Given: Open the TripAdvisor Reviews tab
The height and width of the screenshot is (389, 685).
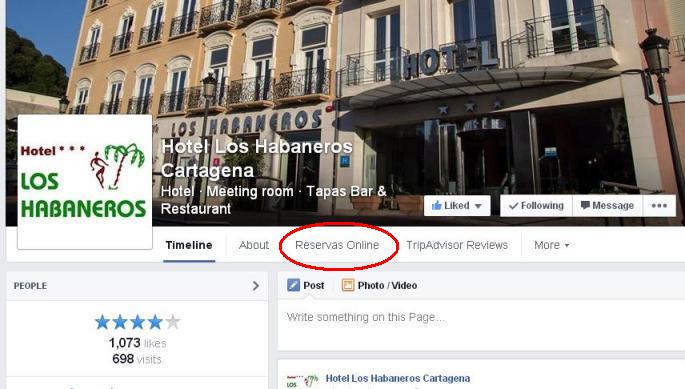Looking at the screenshot, I should point(457,245).
